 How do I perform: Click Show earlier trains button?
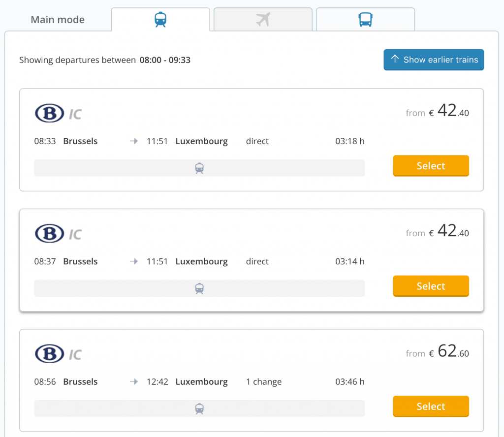434,60
